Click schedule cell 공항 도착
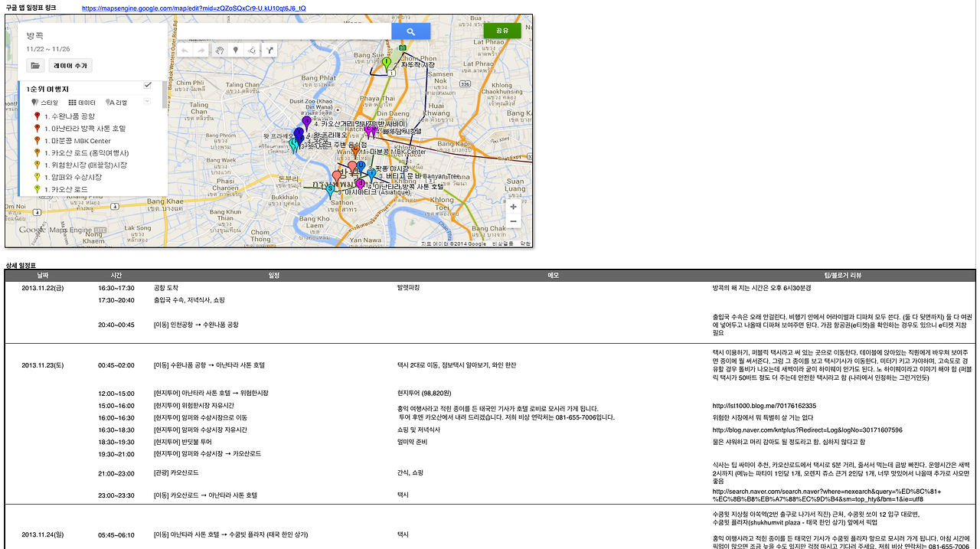Screen dimensions: 980x549 click(166, 288)
